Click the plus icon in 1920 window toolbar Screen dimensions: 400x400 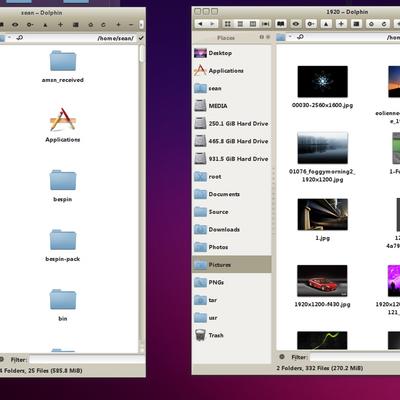(341, 24)
